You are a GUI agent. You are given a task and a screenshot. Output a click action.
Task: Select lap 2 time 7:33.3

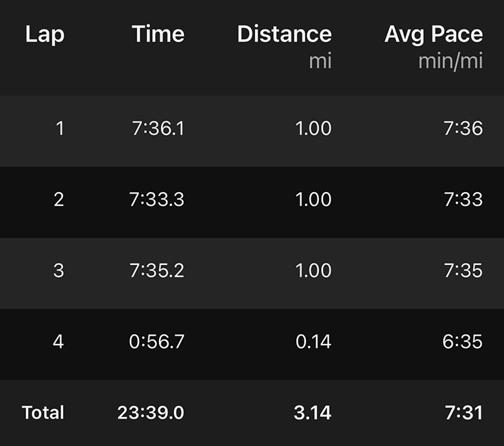(156, 200)
